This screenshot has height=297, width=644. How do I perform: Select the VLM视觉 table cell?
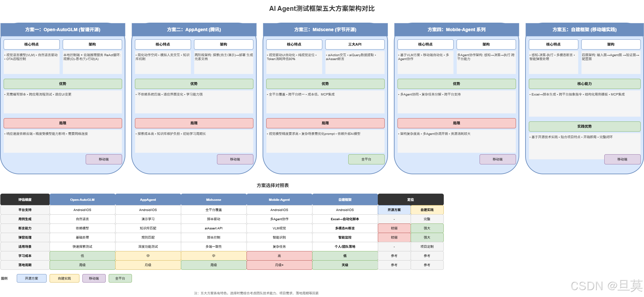tap(279, 228)
